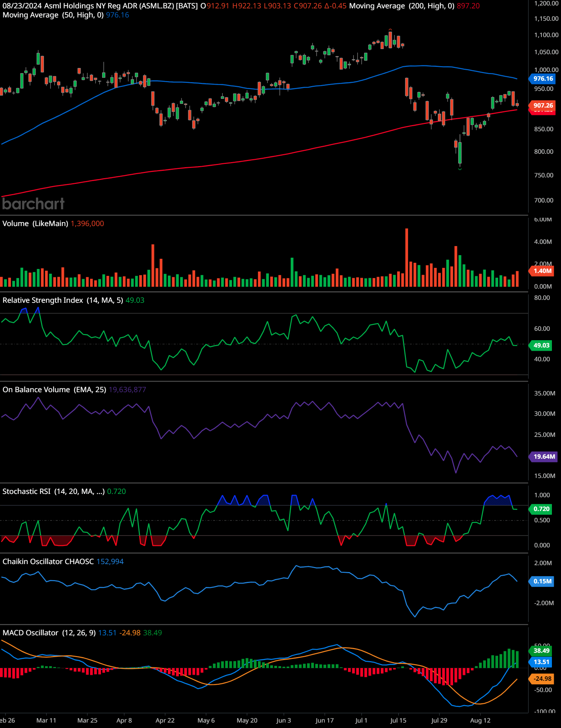
Task: Click the May 20 date on time axis
Action: point(247,720)
